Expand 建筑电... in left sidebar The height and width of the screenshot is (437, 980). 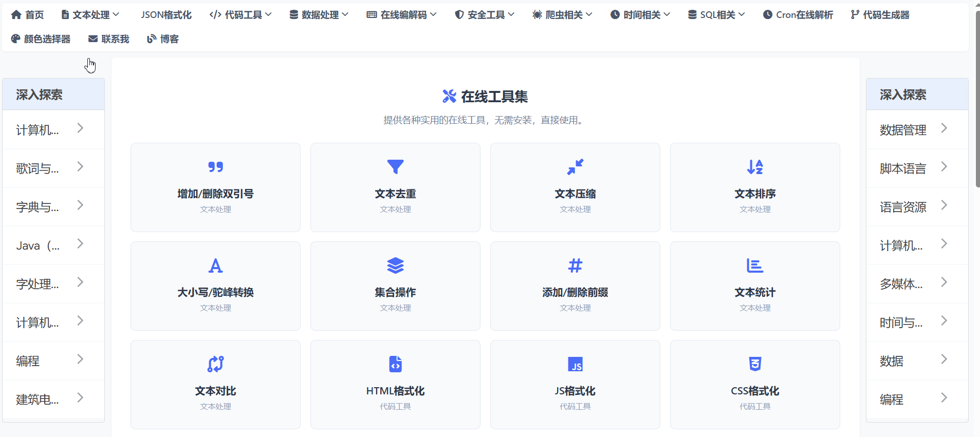click(x=53, y=399)
